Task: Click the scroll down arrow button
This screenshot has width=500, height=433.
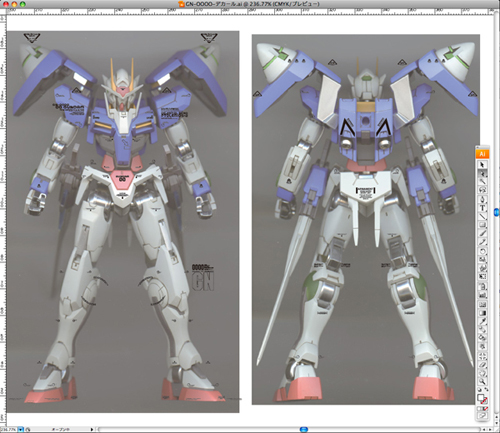Action: point(497,423)
